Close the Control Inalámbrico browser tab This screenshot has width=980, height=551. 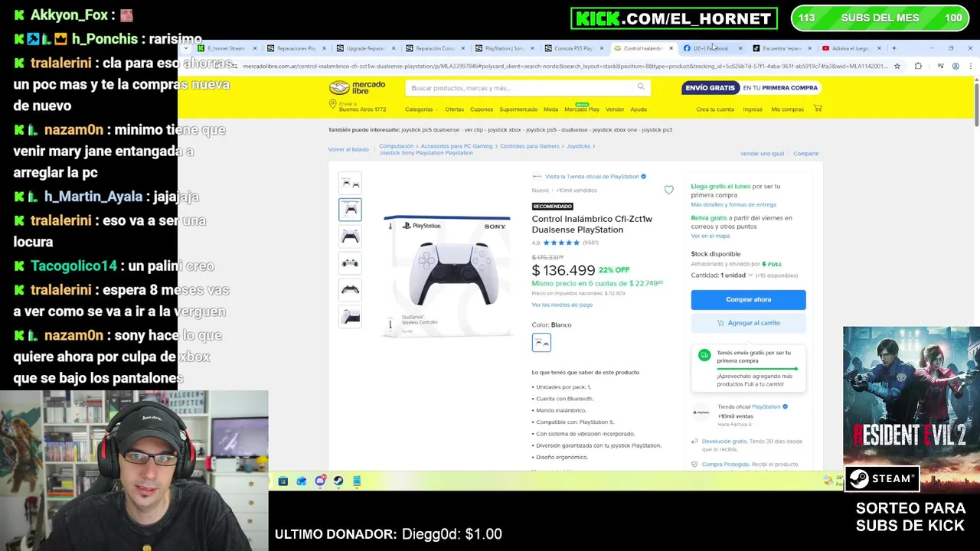671,48
